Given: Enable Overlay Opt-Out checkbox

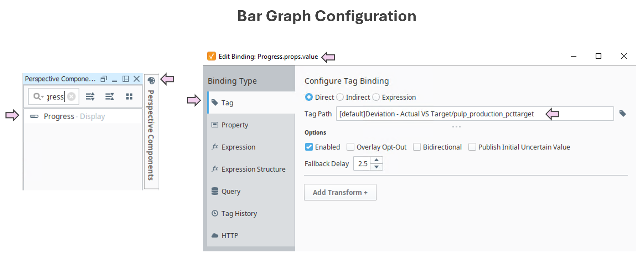Looking at the screenshot, I should coord(350,147).
